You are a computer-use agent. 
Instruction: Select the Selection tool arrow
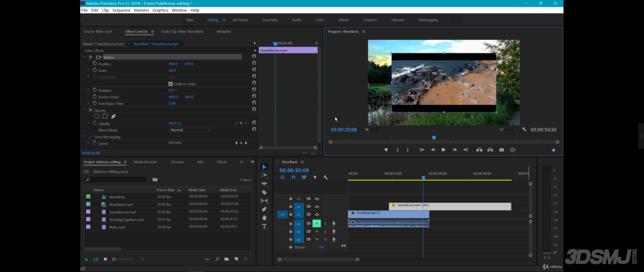tap(264, 167)
